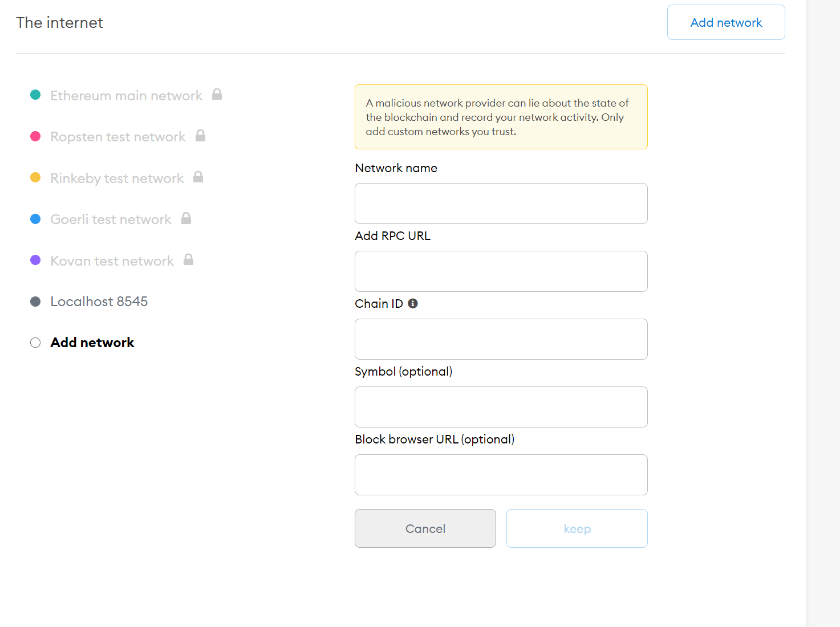840x627 pixels.
Task: Click the lock icon beside Ropsten test network
Action: (x=200, y=136)
